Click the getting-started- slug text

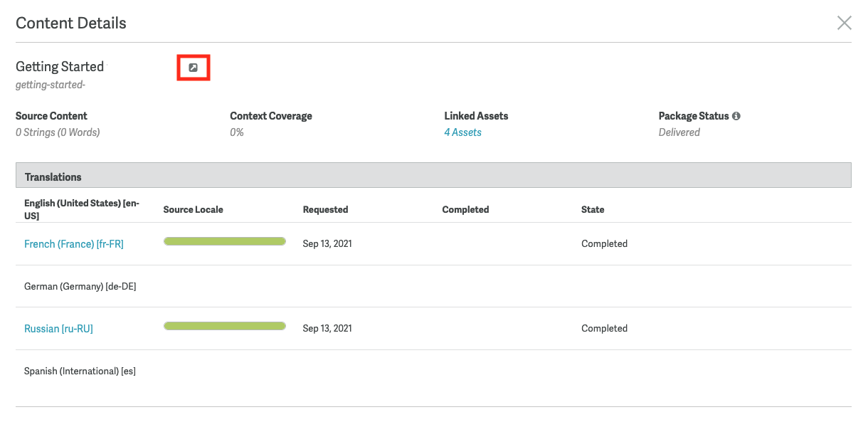[x=51, y=85]
